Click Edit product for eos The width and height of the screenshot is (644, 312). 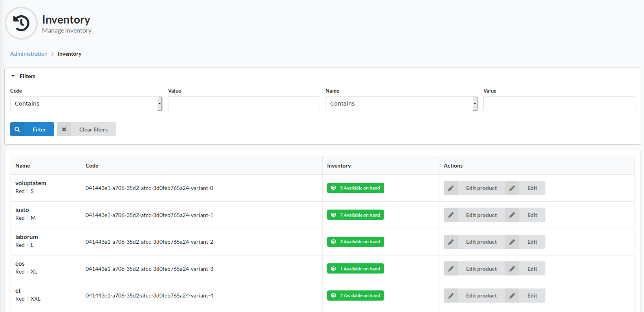(x=474, y=269)
